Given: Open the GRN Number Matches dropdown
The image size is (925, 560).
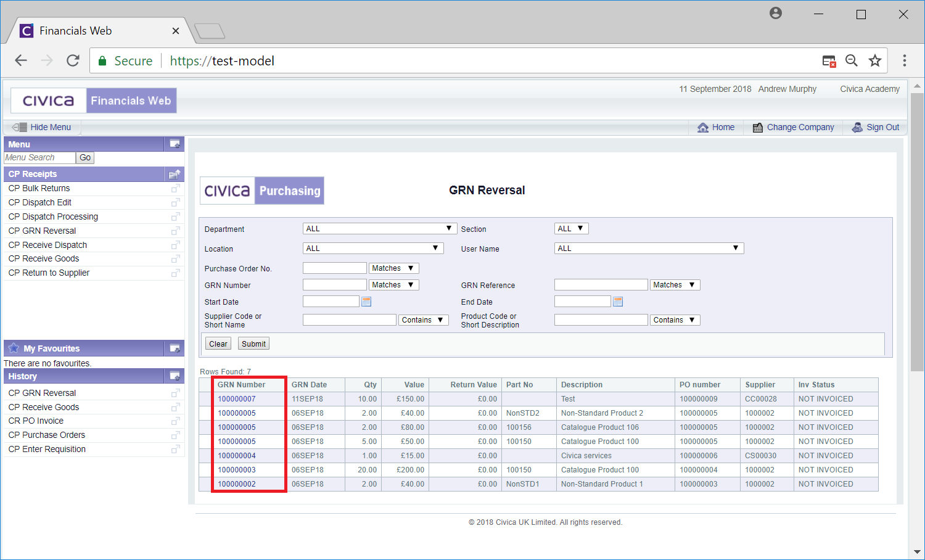Looking at the screenshot, I should 394,285.
